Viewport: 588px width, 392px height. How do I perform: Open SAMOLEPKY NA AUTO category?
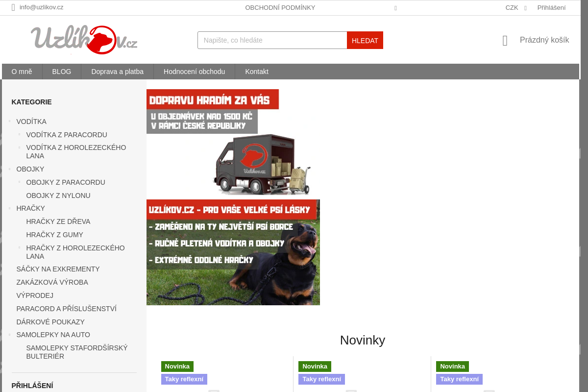coord(53,335)
